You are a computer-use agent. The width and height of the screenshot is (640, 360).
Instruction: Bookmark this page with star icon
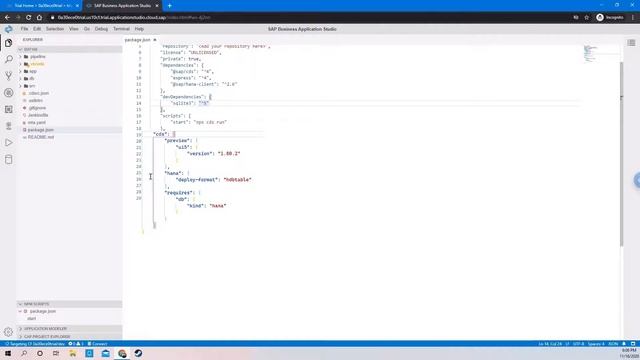tap(587, 18)
